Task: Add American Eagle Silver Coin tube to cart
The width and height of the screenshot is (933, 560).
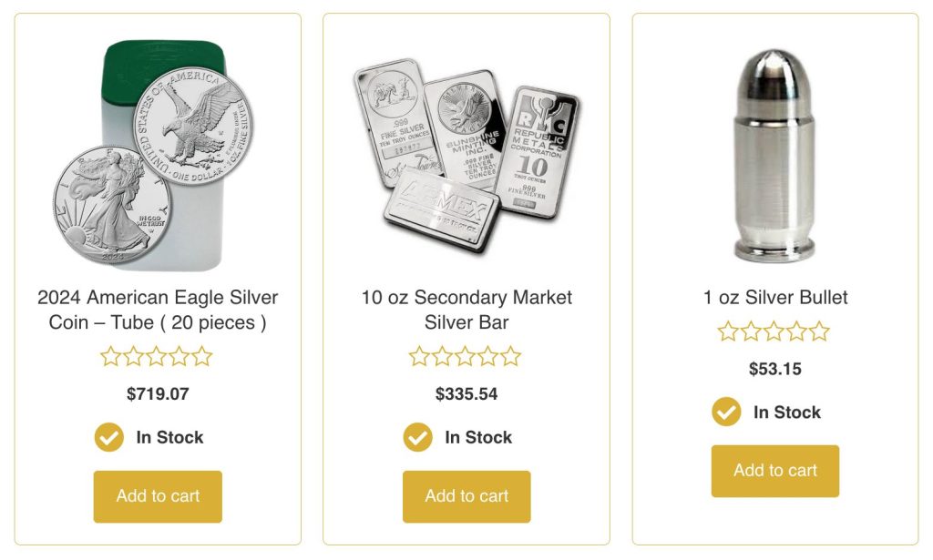Action: [x=158, y=496]
